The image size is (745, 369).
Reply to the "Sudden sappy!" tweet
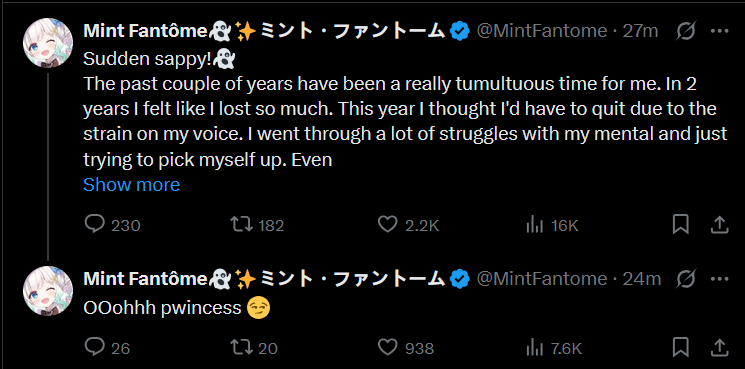(113, 225)
